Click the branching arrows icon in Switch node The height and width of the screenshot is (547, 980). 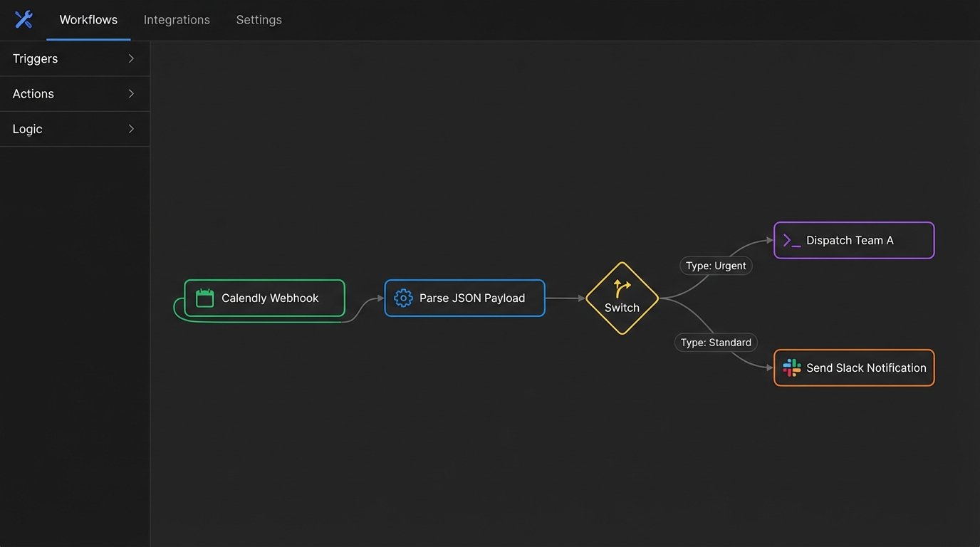tap(622, 288)
